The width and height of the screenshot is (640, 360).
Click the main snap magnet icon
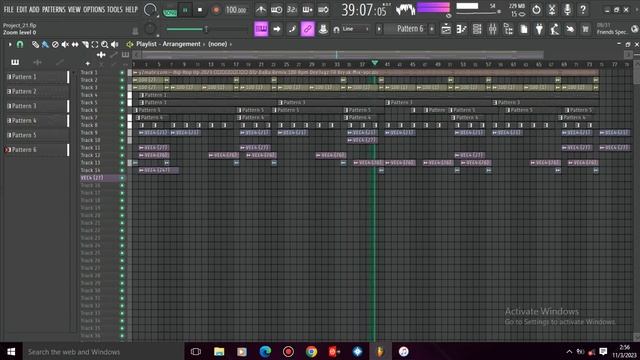pos(336,29)
